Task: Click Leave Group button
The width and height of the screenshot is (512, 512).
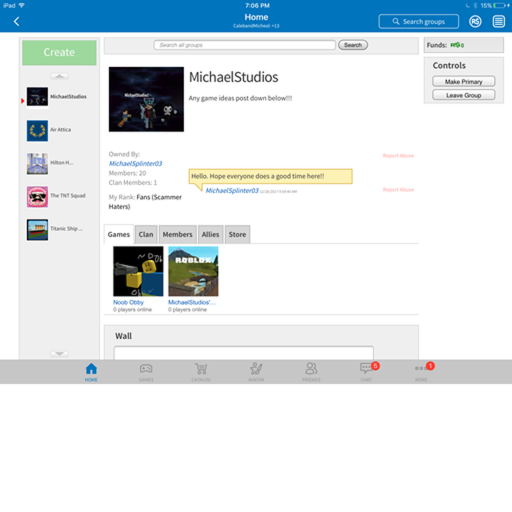Action: (x=464, y=95)
